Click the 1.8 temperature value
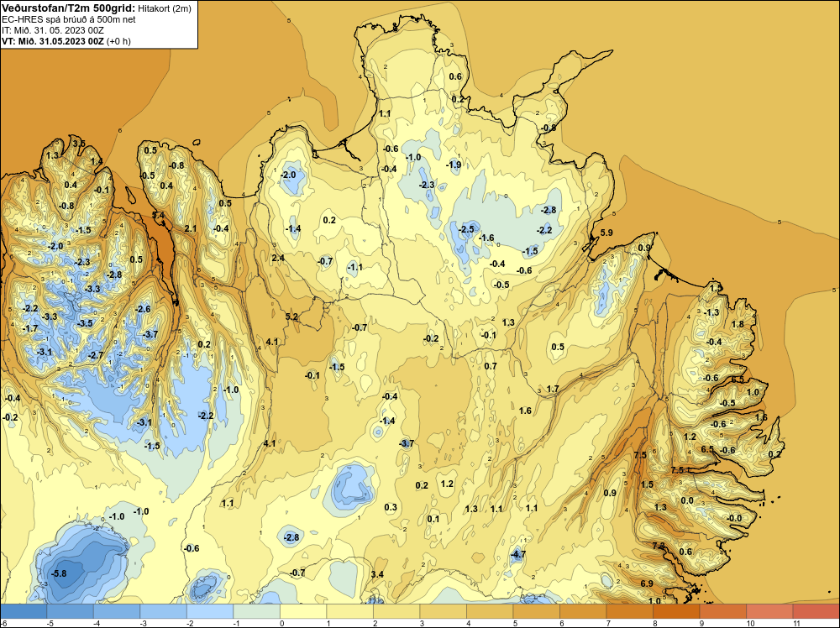 [x=738, y=324]
